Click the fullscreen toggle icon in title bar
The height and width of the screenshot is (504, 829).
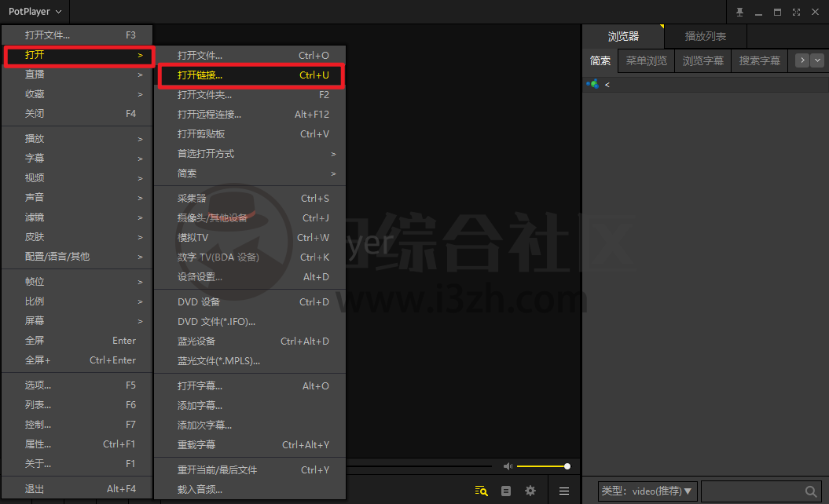[796, 12]
